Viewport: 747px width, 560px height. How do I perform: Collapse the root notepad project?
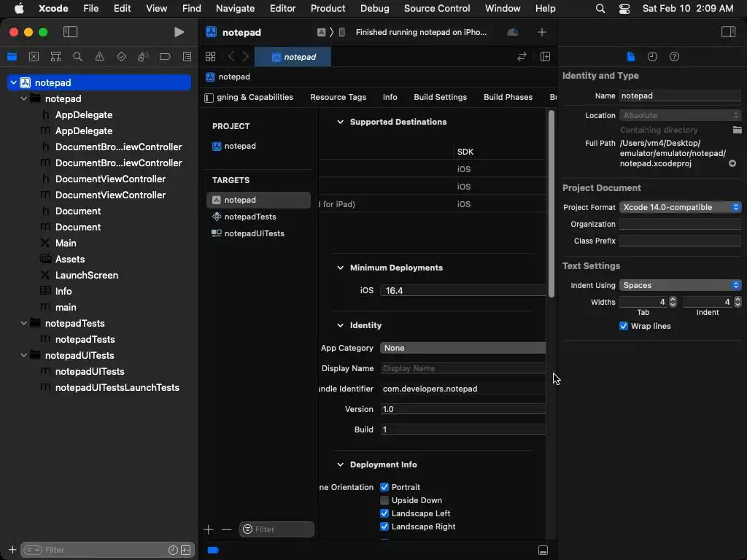[13, 82]
